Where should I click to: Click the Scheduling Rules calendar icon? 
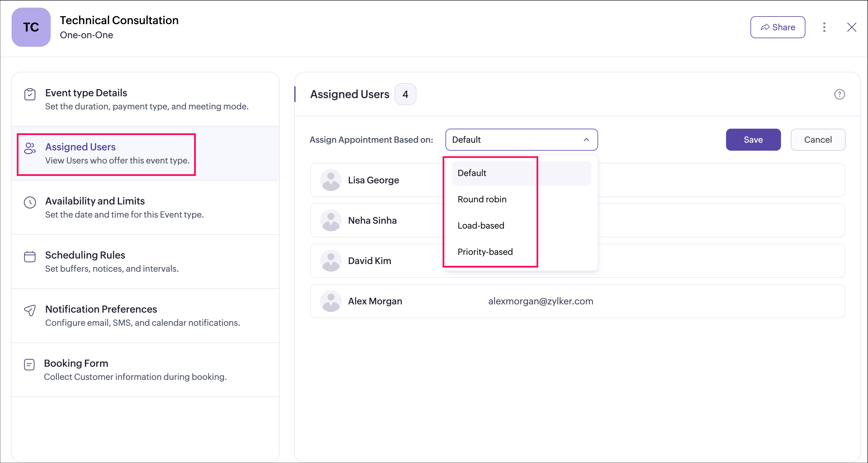pyautogui.click(x=30, y=257)
